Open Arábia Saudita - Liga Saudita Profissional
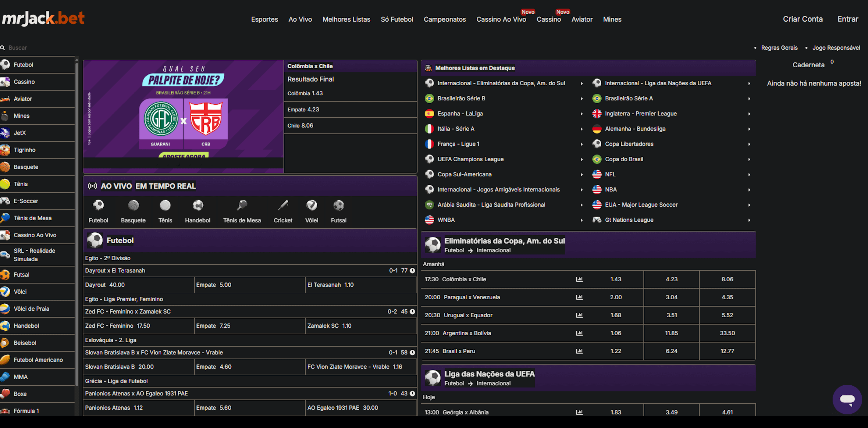This screenshot has width=868, height=428. pos(504,205)
